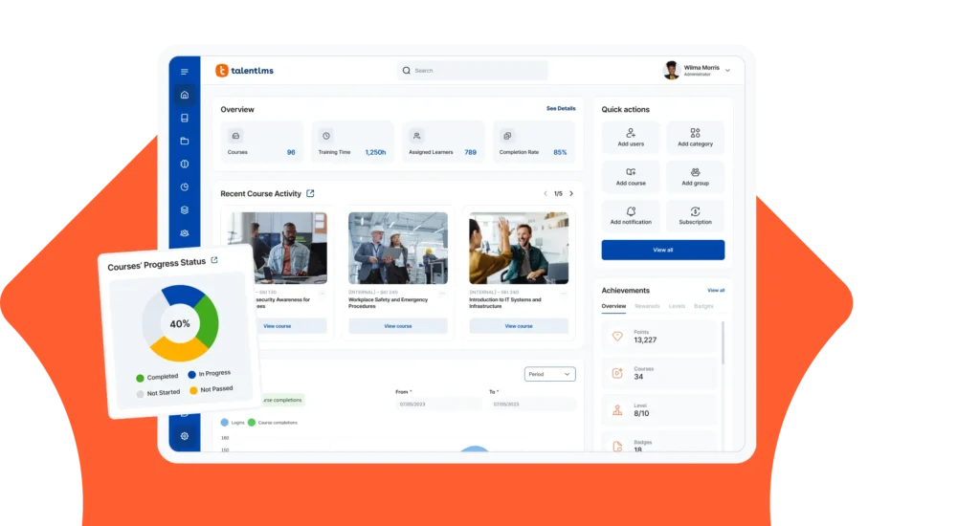This screenshot has width=980, height=526.
Task: Click the Training Time value 1,250h
Action: pos(375,152)
